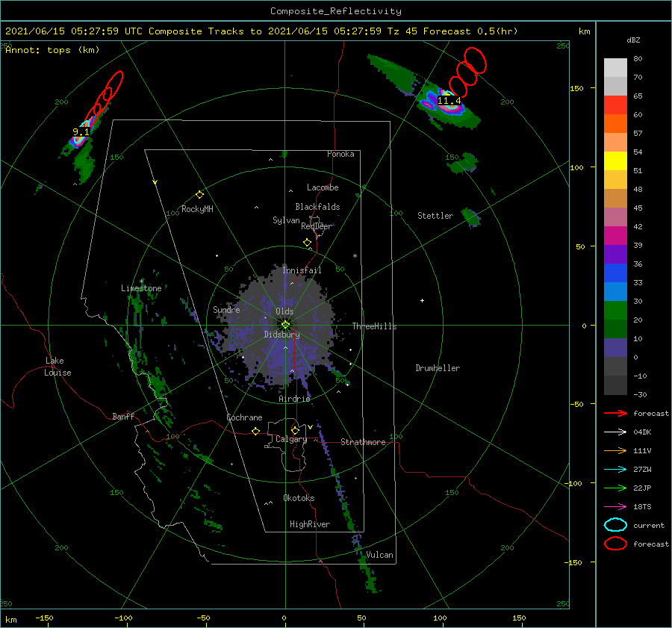This screenshot has height=628, width=672.
Task: Click the Calgary city label
Action: 291,439
